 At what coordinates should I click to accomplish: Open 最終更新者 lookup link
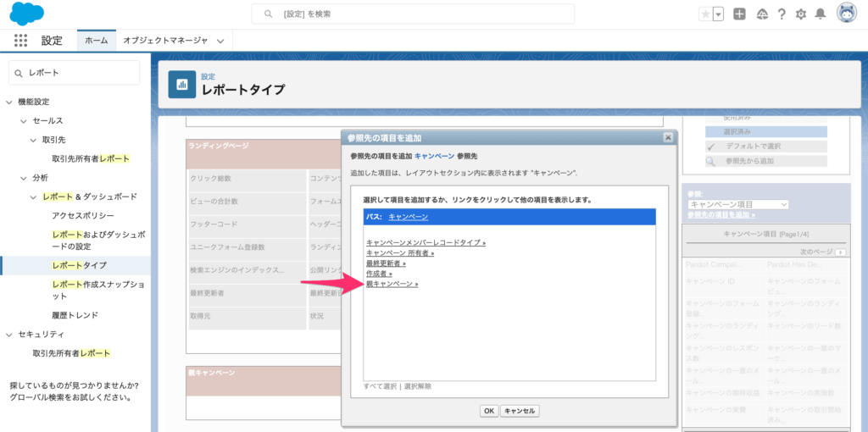pos(386,263)
